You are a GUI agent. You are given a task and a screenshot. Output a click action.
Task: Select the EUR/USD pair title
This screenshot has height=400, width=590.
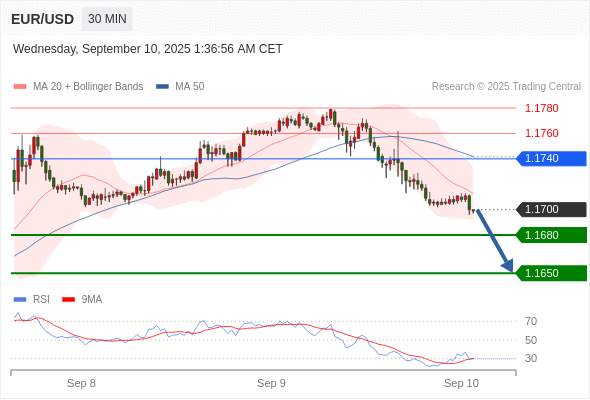[x=42, y=19]
